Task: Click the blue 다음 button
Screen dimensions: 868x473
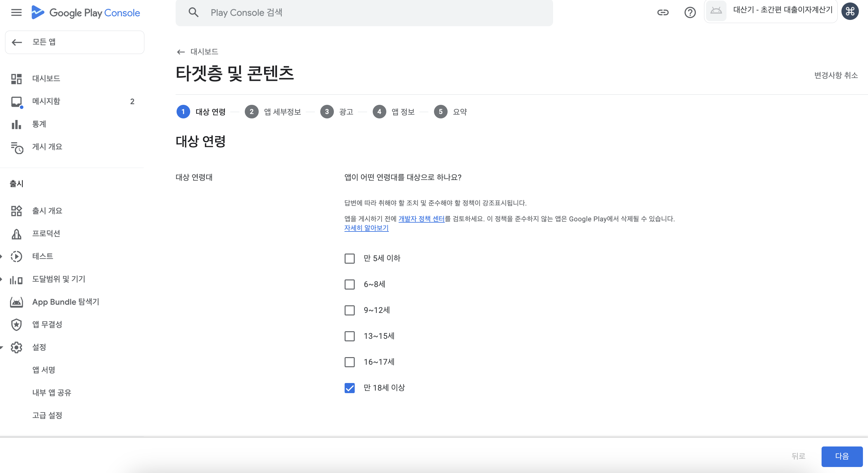Action: 841,457
